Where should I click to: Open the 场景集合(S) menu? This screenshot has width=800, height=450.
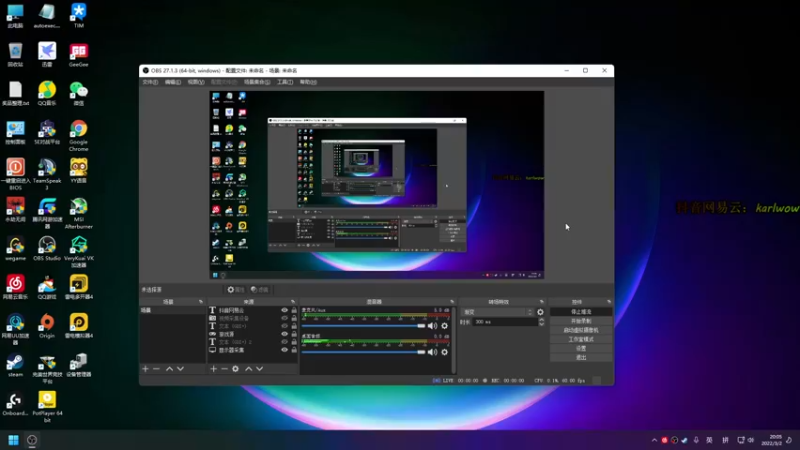click(257, 82)
